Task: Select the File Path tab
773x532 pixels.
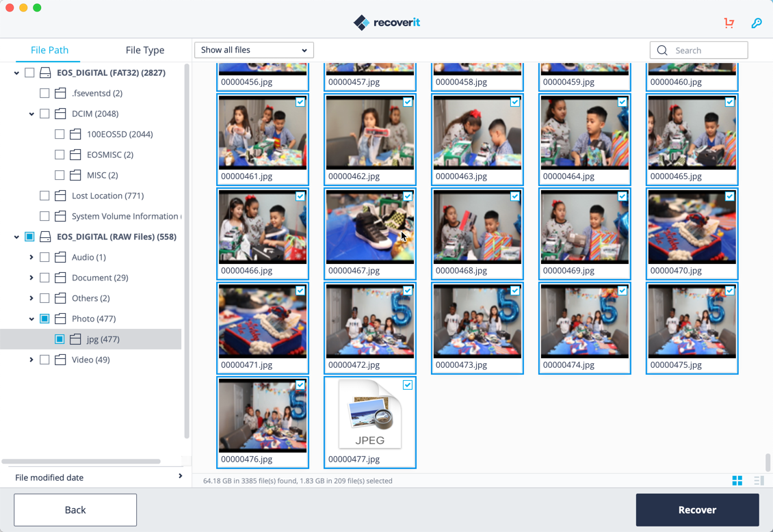Action: [49, 50]
